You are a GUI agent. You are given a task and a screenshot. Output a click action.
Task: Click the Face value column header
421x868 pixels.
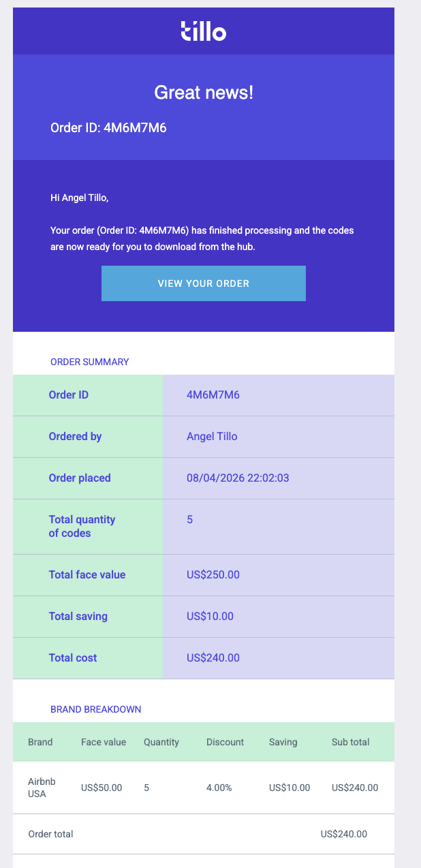coord(104,742)
